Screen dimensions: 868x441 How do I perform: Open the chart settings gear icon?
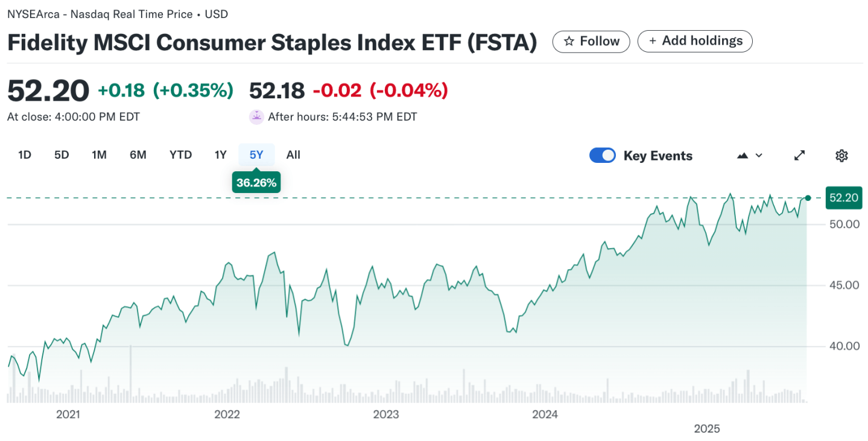pos(841,155)
